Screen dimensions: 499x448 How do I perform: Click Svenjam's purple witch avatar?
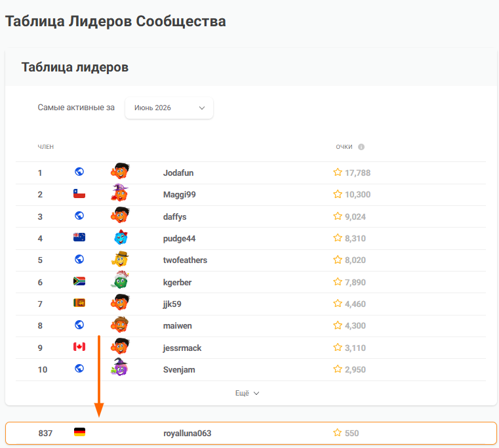(x=119, y=367)
